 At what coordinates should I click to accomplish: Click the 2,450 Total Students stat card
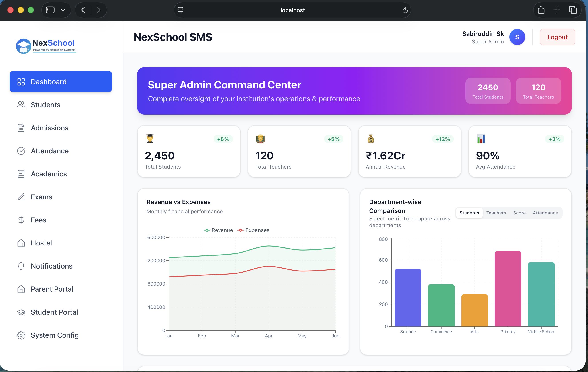tap(189, 151)
